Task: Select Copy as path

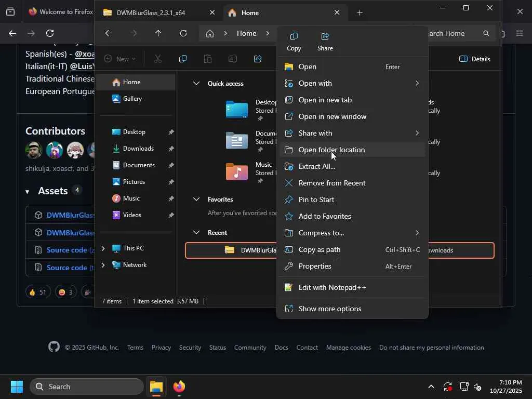Action: click(x=352, y=250)
